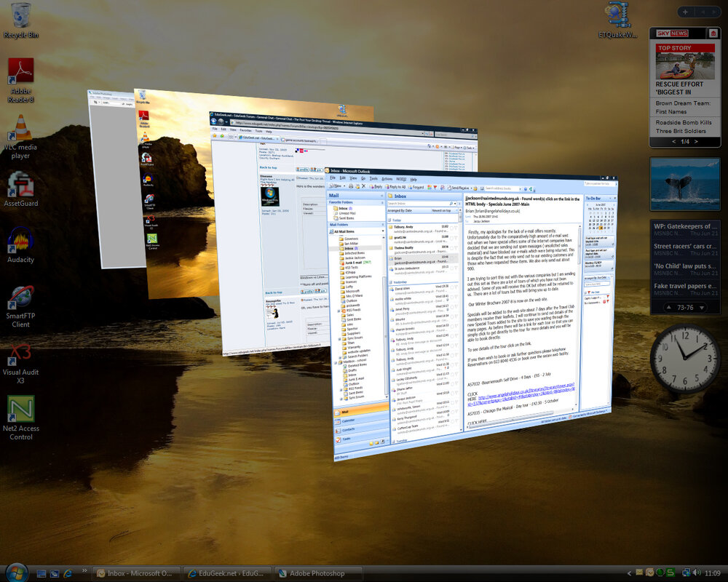Viewport: 728px width, 582px height.
Task: Click Internet Explorer quick launch icon
Action: 68,573
